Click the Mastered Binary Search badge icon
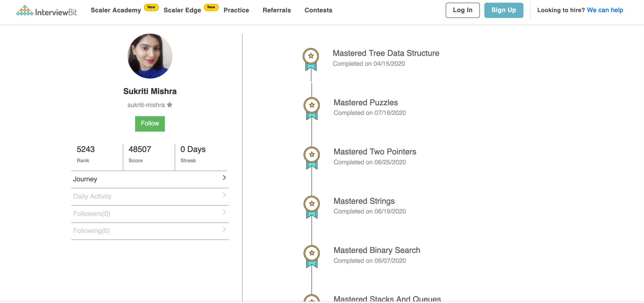 pyautogui.click(x=311, y=257)
